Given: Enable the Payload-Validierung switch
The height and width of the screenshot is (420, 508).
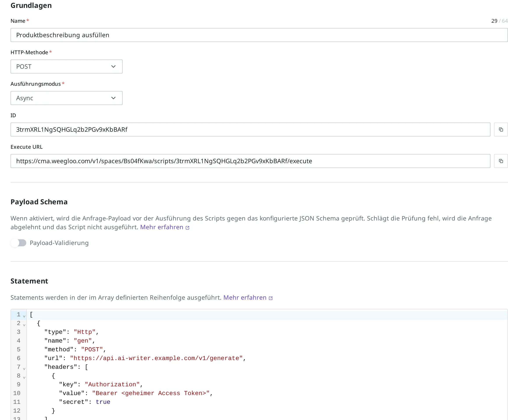Looking at the screenshot, I should [19, 243].
